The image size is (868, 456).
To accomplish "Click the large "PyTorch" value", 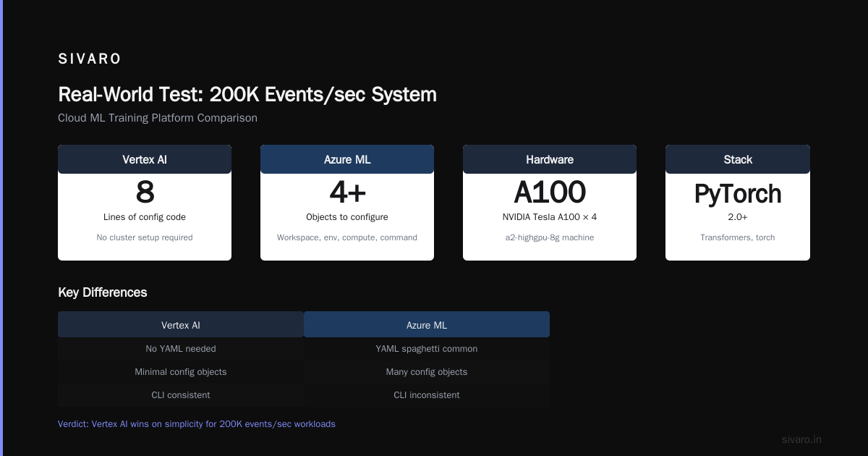I will (738, 194).
